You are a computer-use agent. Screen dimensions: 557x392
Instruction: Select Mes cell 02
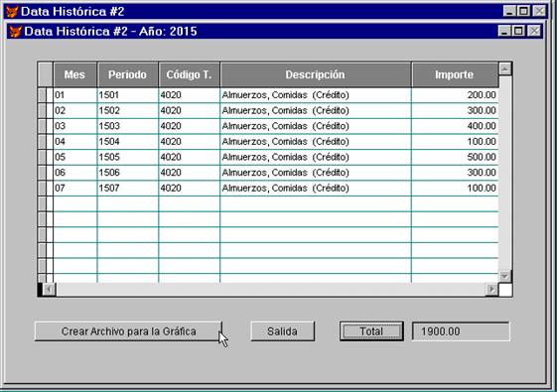74,111
